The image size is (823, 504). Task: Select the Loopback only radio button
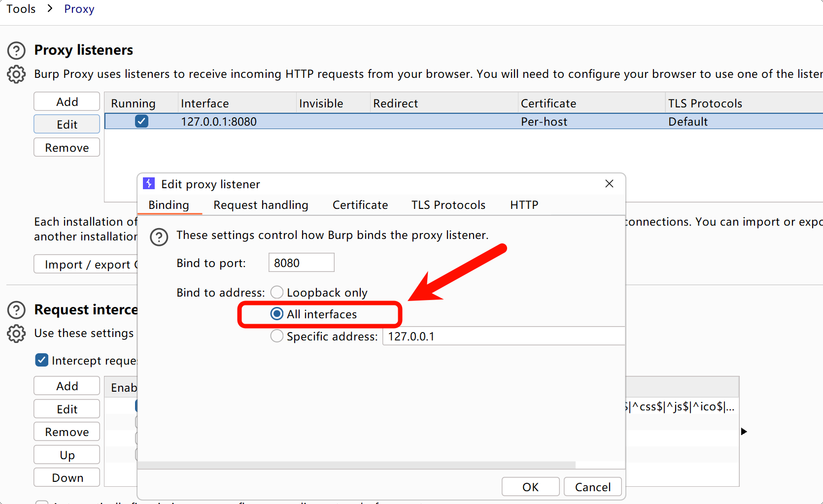[277, 293]
